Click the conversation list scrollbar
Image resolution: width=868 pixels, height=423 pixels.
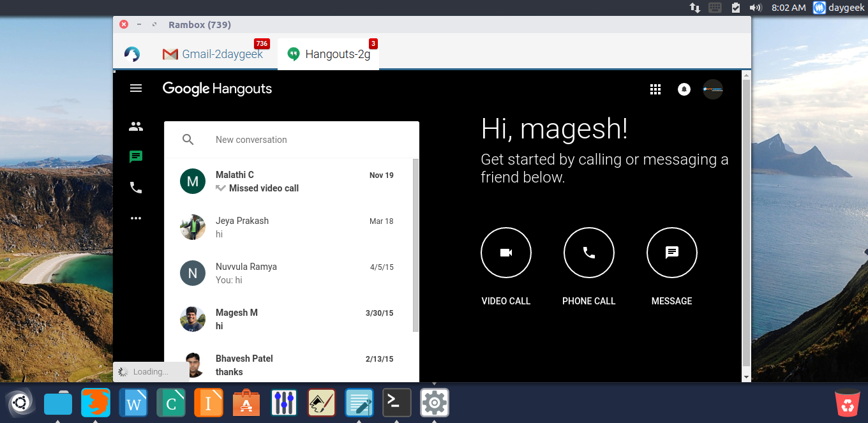tap(416, 246)
